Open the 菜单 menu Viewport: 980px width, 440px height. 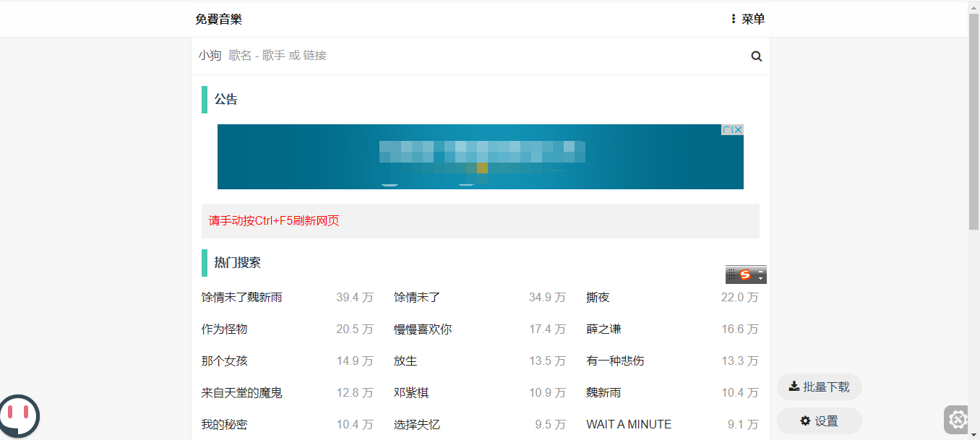click(x=748, y=20)
